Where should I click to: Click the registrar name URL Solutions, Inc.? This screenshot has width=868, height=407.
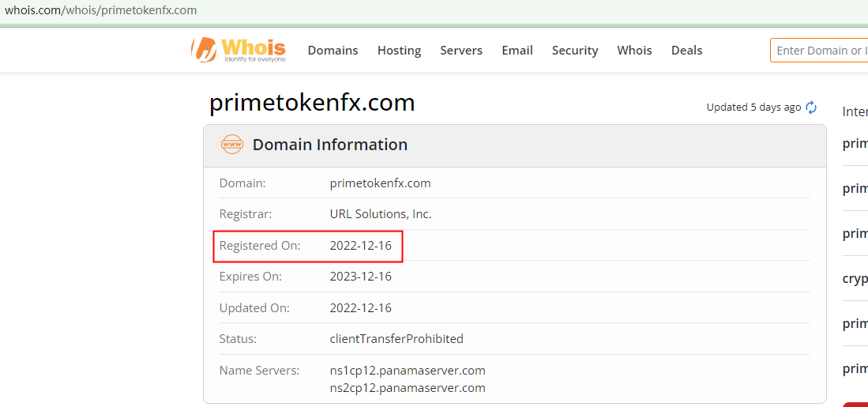point(381,214)
